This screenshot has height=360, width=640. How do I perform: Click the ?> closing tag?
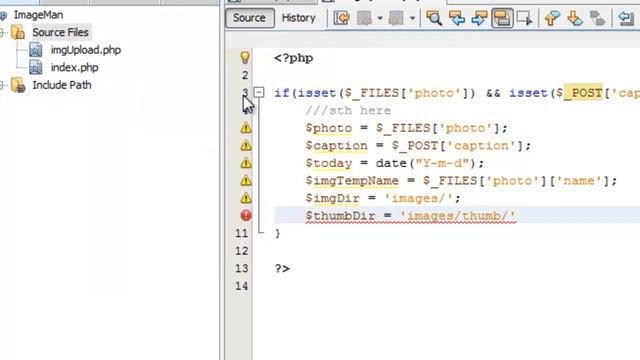coord(282,268)
